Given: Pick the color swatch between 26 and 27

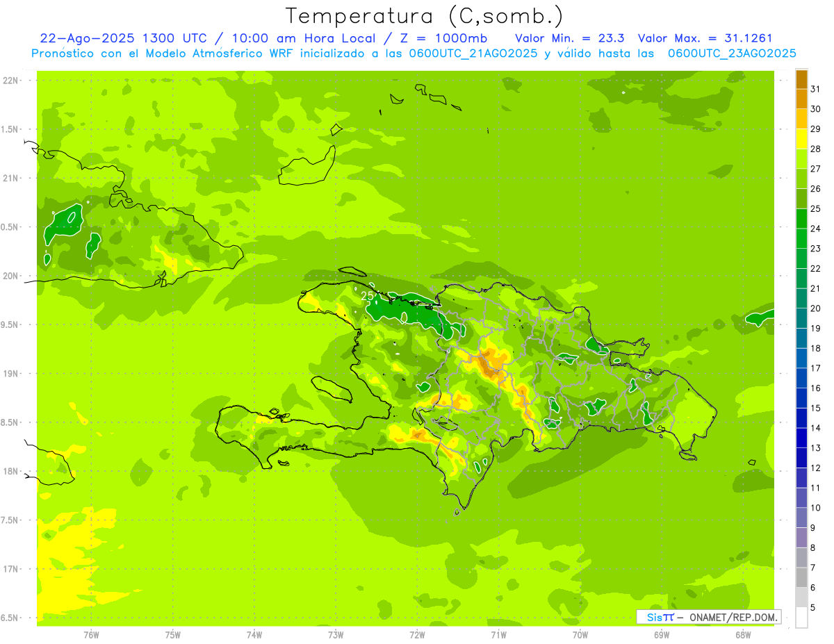Looking at the screenshot, I should coord(801,179).
